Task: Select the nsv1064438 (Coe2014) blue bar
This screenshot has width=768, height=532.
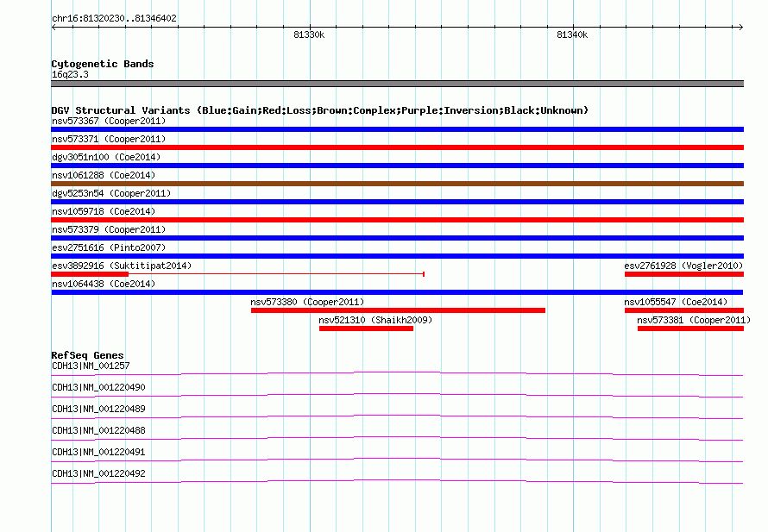Action: tap(397, 292)
